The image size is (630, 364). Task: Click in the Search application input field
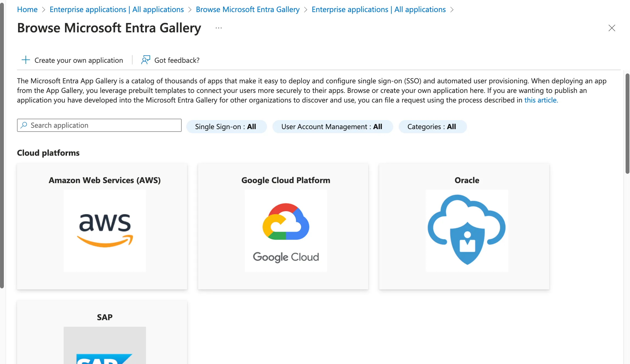click(x=99, y=125)
